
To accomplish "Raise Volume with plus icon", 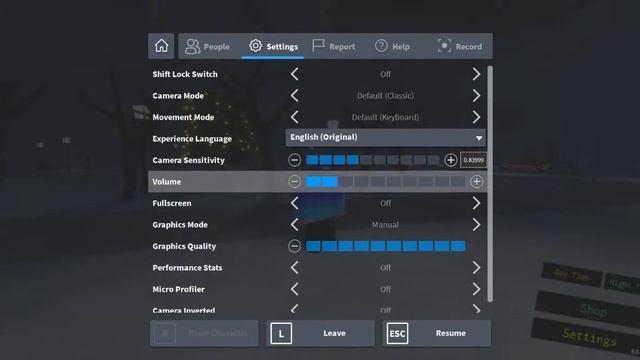I will click(x=476, y=182).
